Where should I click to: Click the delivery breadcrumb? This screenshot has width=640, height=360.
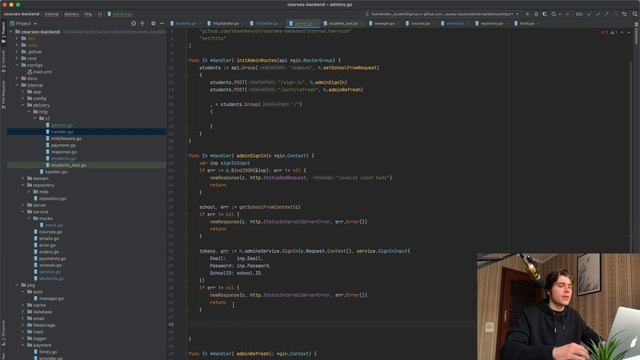click(71, 14)
